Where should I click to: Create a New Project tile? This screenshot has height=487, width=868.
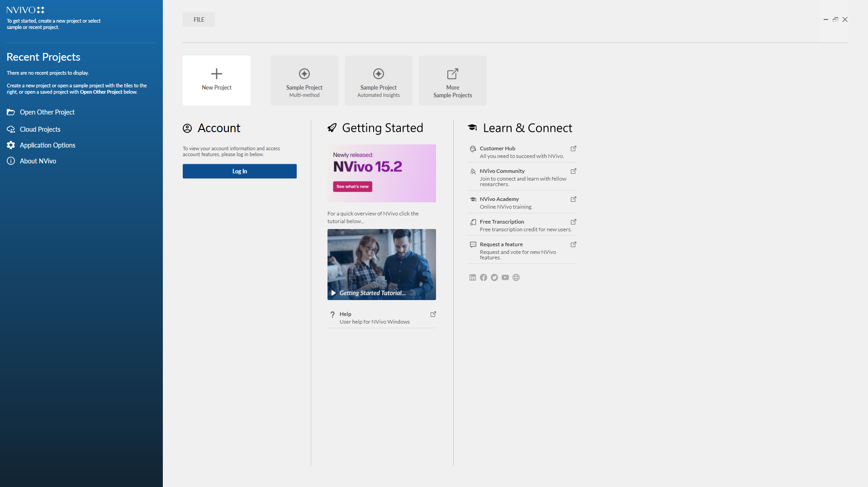pos(217,81)
